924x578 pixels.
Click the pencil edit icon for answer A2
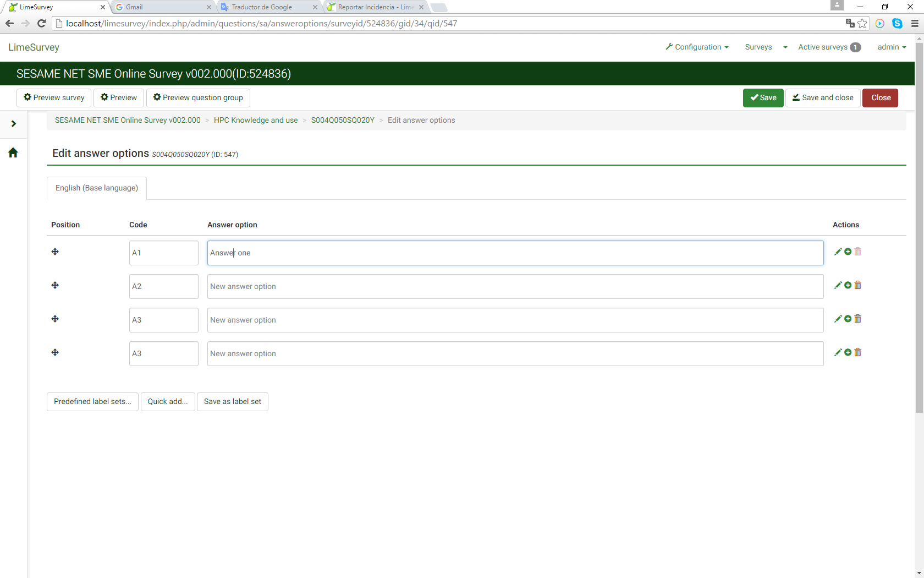(838, 285)
